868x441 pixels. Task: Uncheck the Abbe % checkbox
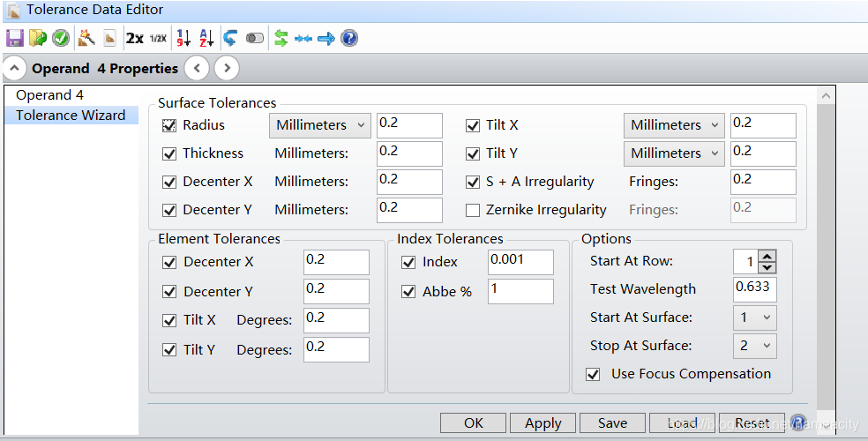click(x=408, y=292)
